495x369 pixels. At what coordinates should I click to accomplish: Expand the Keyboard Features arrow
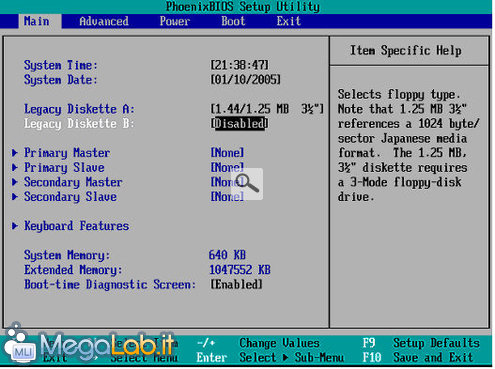click(15, 226)
